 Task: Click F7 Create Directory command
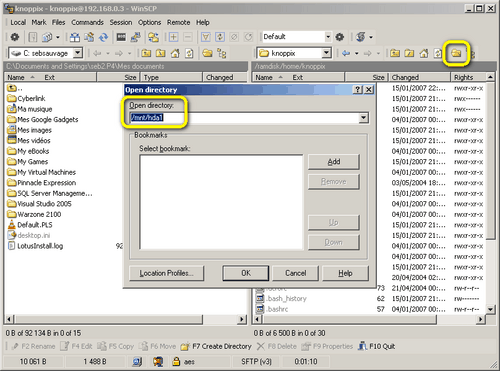point(216,346)
